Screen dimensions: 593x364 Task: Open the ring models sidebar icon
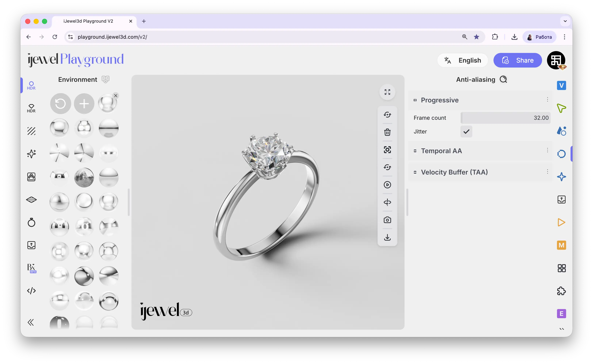tap(31, 222)
